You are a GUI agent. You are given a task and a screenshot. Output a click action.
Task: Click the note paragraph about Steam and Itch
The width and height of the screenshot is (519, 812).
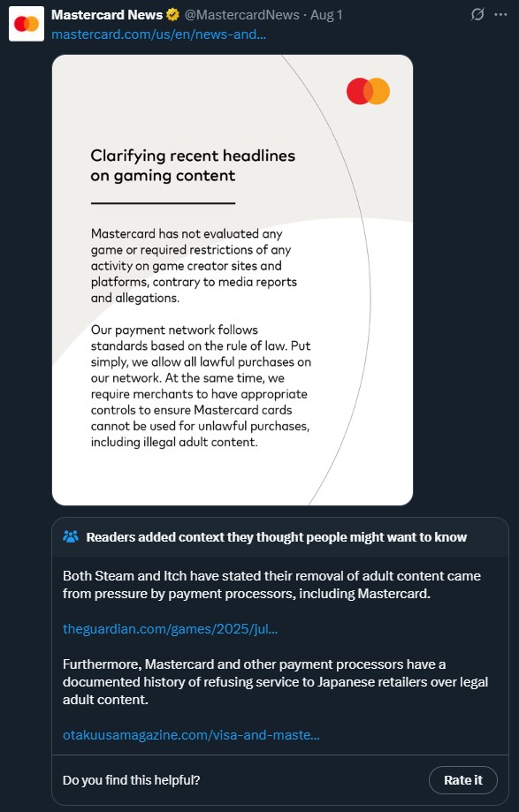click(x=272, y=585)
